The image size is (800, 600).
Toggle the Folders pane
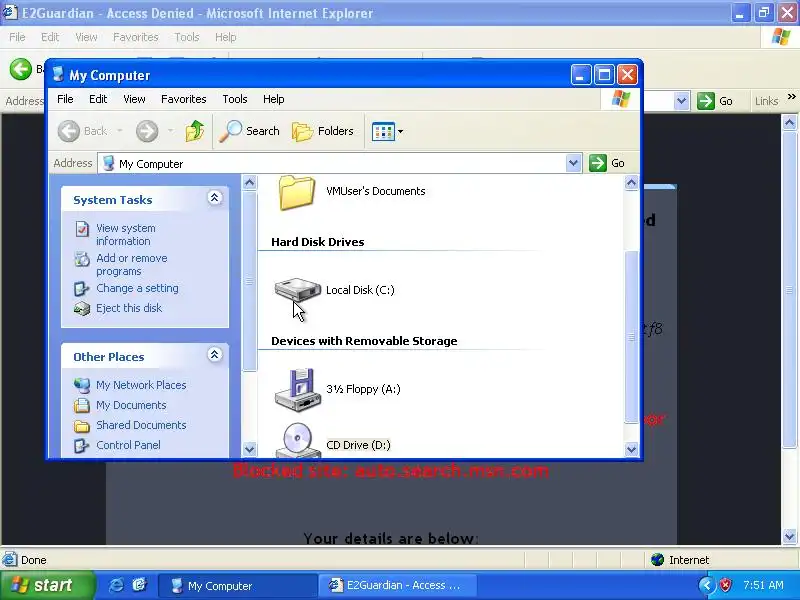323,131
